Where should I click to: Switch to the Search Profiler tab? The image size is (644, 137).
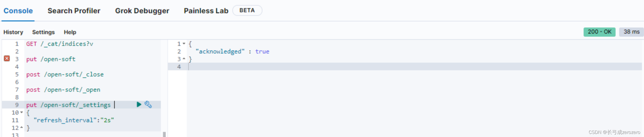coord(74,11)
